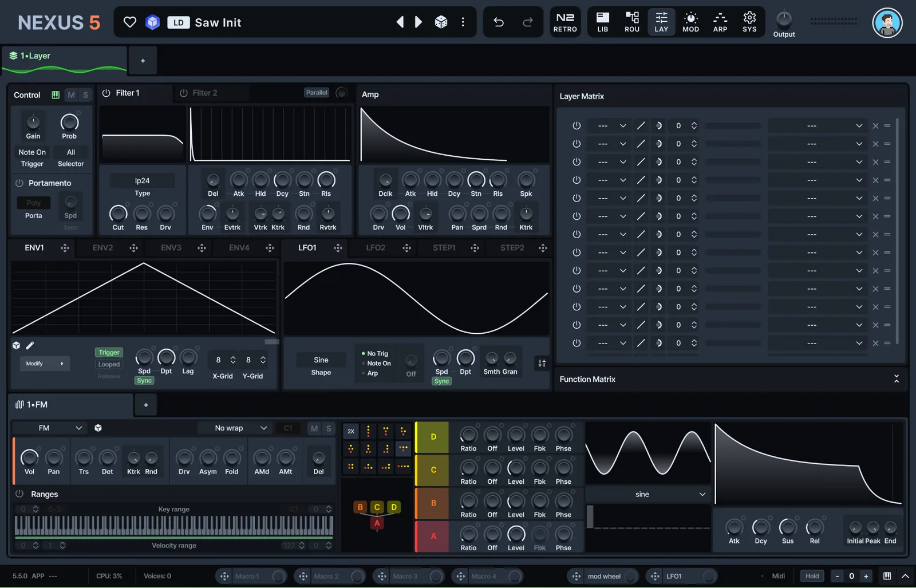Add a new oscillator next to 1•FM
Viewport: 916px width, 588px height.
[146, 405]
